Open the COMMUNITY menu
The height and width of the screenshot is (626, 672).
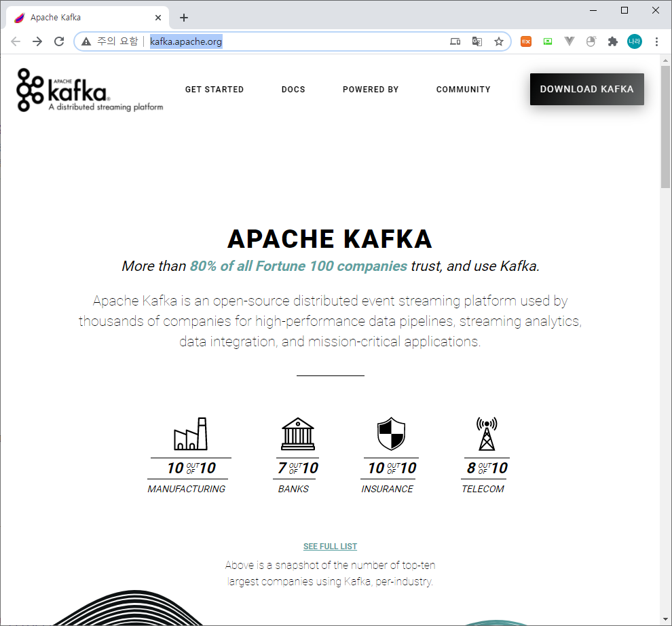[x=464, y=89]
